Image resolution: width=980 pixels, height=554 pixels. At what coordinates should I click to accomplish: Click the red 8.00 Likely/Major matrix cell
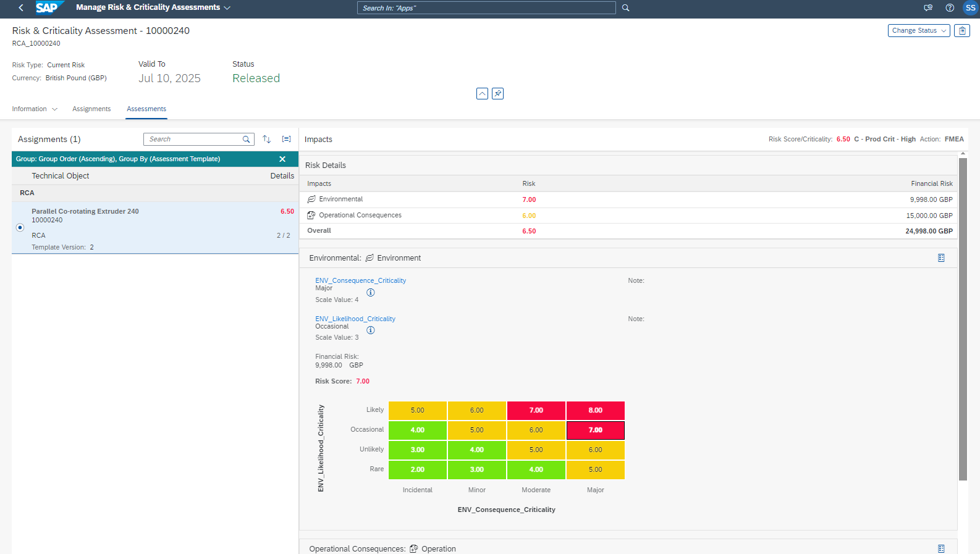pos(596,410)
